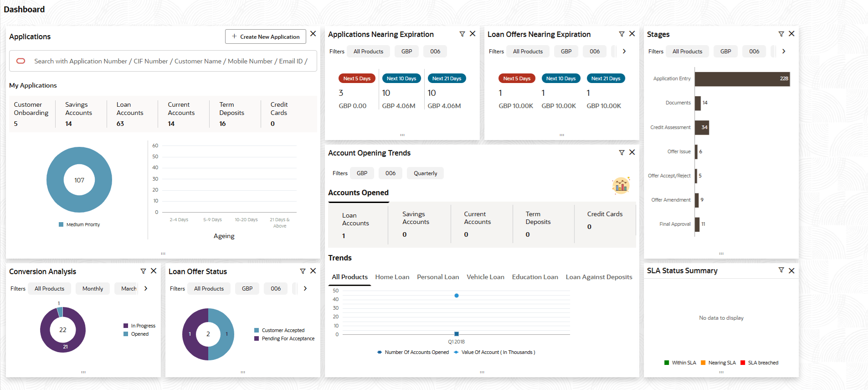Open SLA Status Summary filter icon

(x=781, y=270)
